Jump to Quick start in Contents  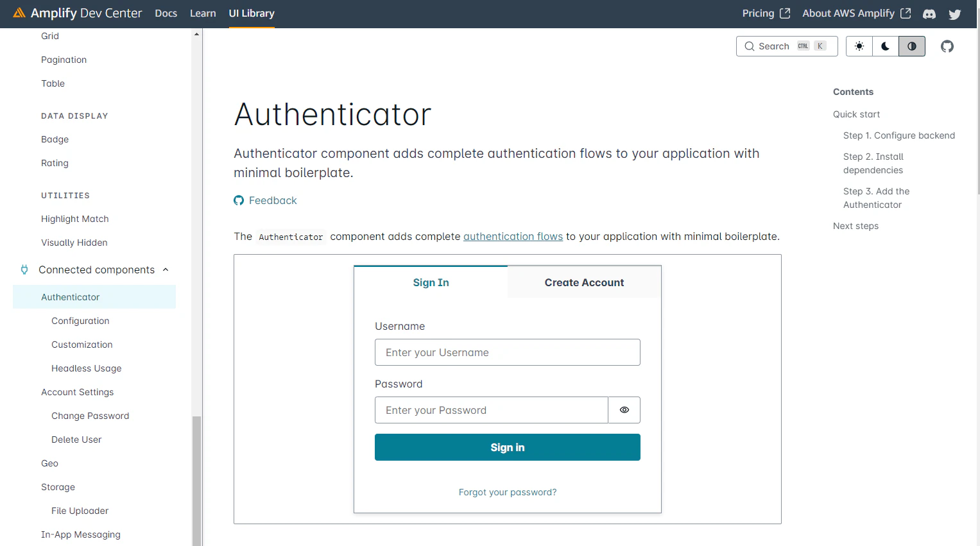coord(856,114)
